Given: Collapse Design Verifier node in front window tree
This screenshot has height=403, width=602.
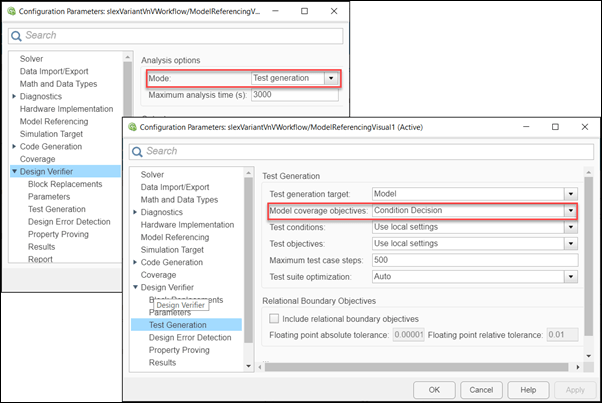Looking at the screenshot, I should pyautogui.click(x=135, y=287).
